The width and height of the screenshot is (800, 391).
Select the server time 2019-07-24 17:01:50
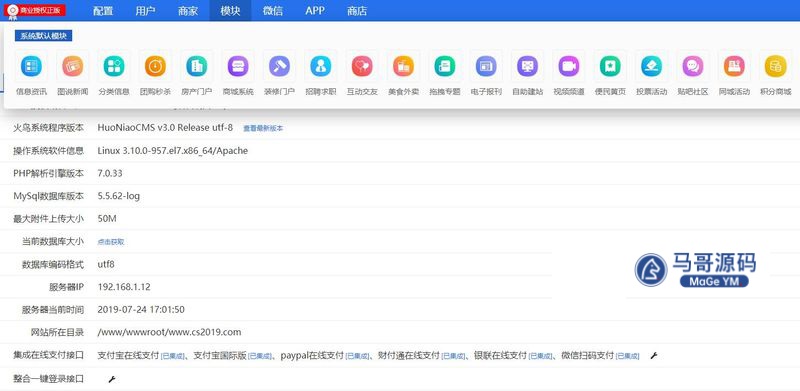tap(141, 309)
